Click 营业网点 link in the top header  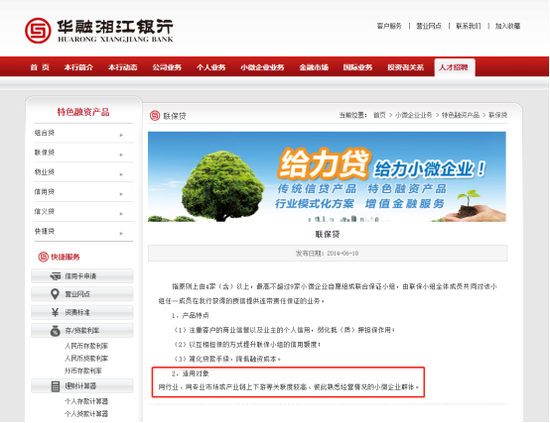tap(429, 26)
